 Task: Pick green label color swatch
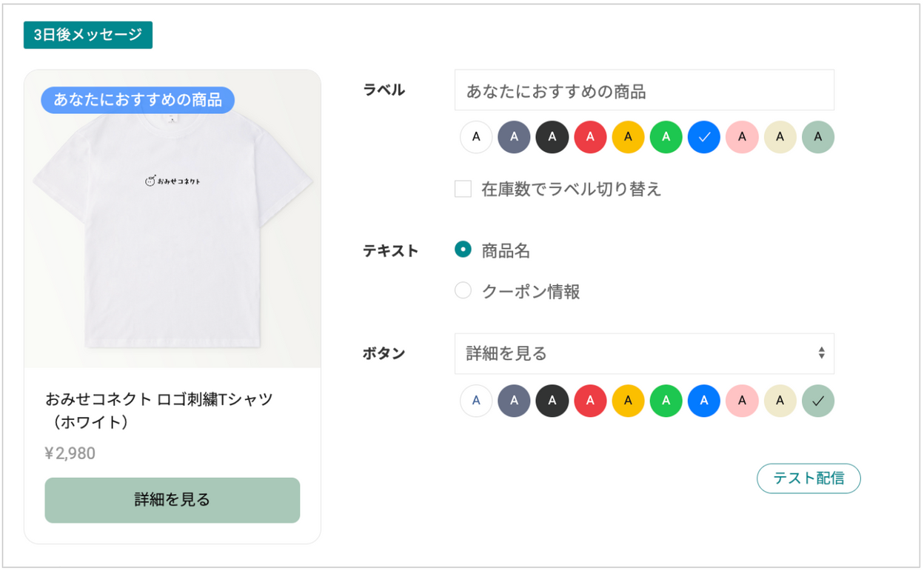[666, 137]
